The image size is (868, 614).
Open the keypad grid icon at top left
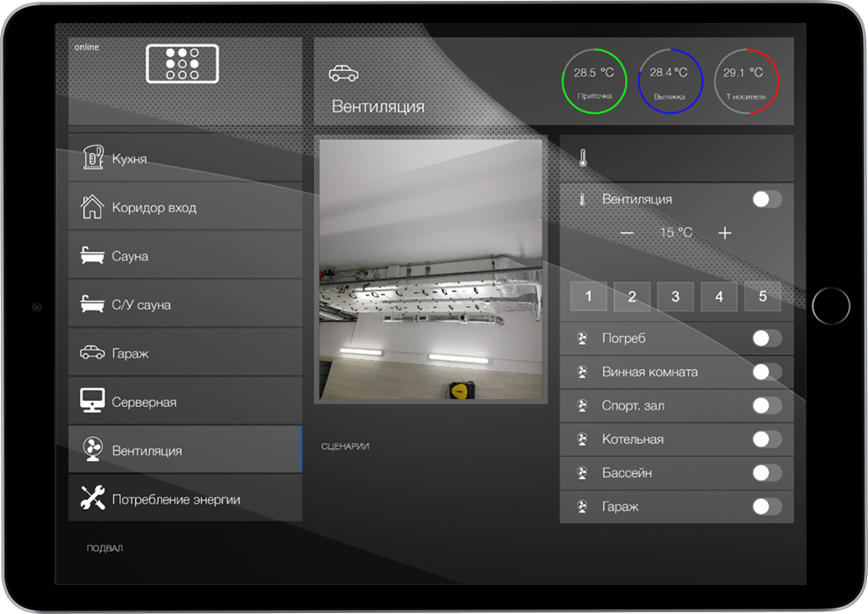coord(182,64)
